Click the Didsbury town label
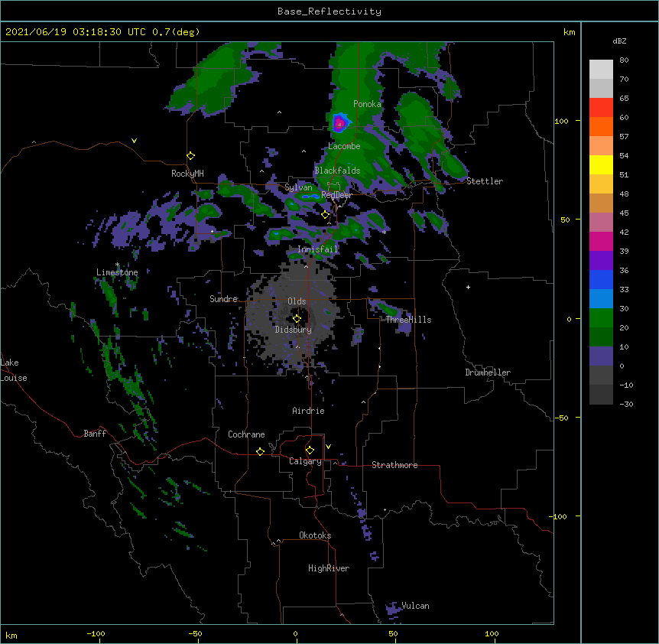The height and width of the screenshot is (644, 659). coord(293,330)
